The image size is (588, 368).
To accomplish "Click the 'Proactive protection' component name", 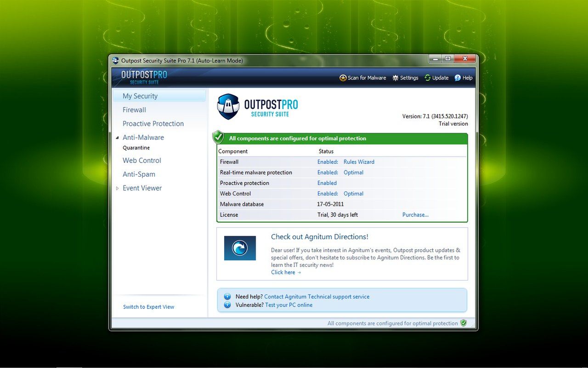I will point(244,183).
